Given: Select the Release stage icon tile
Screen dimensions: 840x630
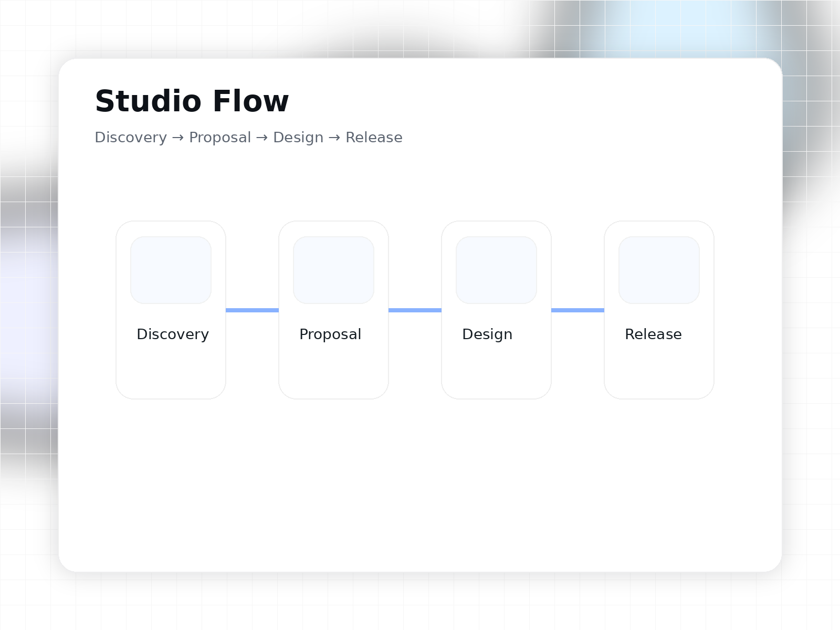Looking at the screenshot, I should [659, 270].
